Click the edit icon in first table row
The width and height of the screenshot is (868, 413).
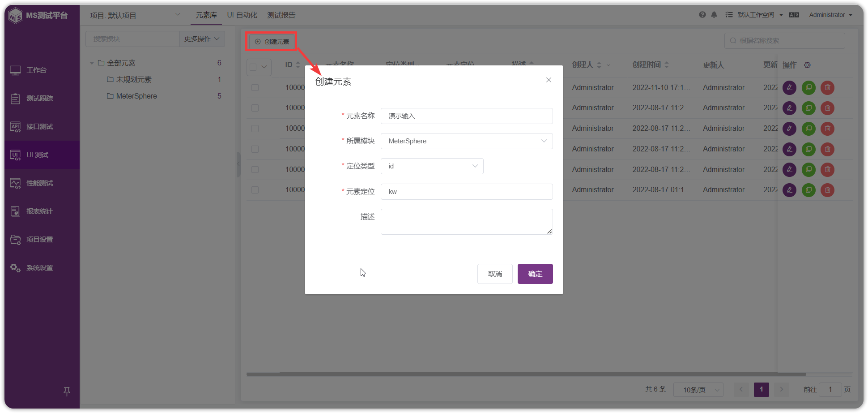click(790, 88)
